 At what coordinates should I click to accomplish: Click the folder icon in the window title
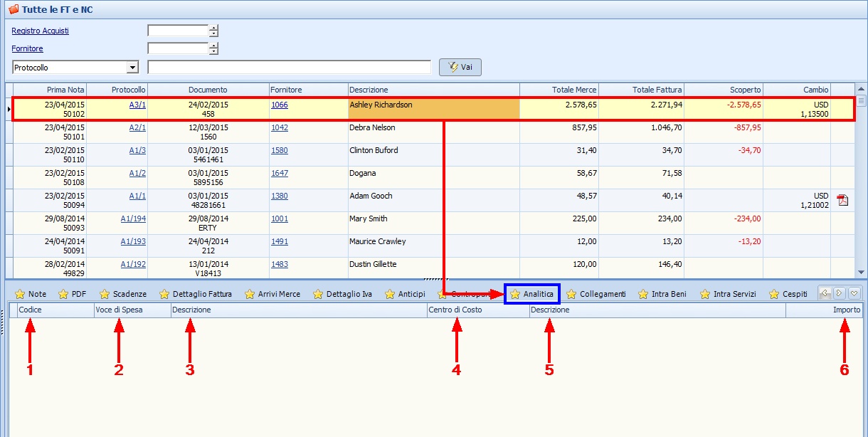coord(13,10)
